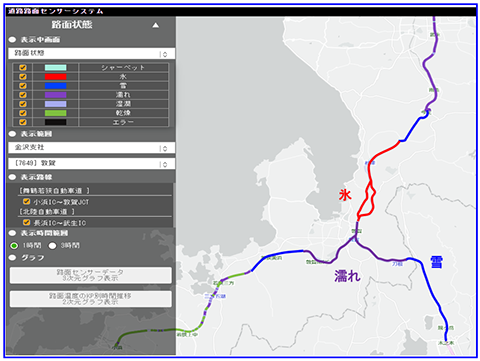Click the グラフ section bullet icon
This screenshot has width=480, height=361.
tap(12, 258)
